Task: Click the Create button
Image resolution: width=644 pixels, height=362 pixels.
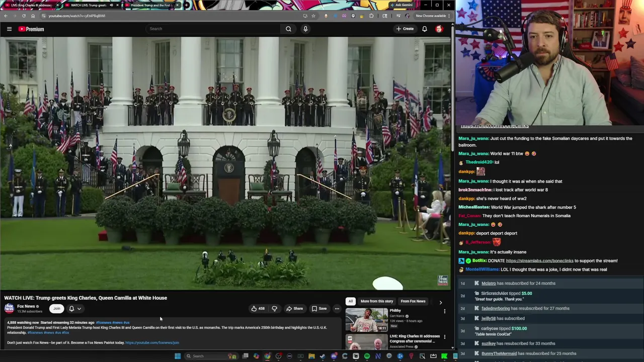Action: click(405, 29)
